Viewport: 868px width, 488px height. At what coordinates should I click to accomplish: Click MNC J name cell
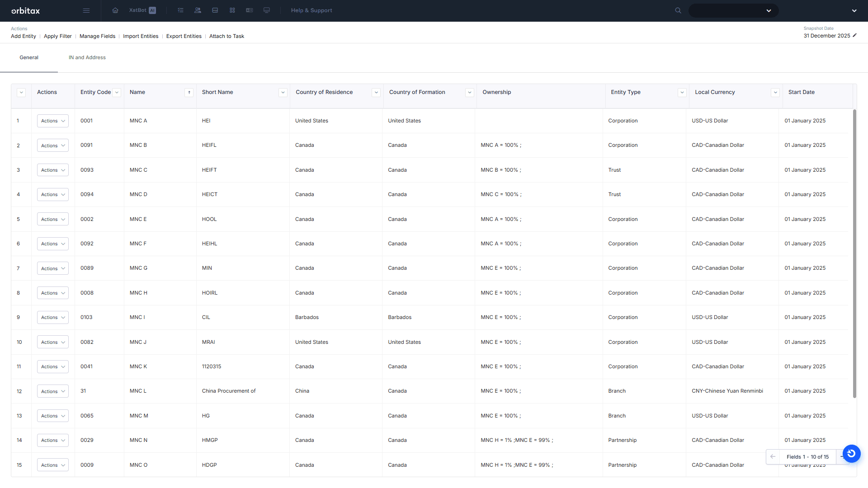[x=138, y=342]
